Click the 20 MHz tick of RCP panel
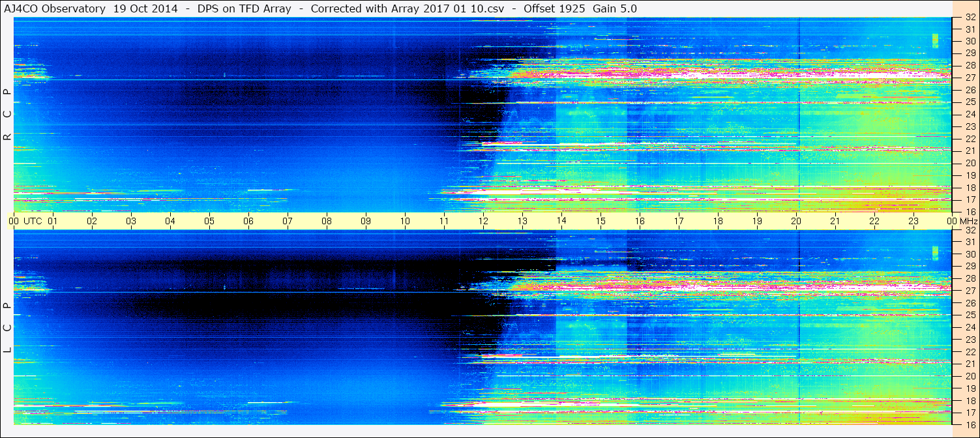Viewport: 980px width, 438px height. tap(970, 163)
